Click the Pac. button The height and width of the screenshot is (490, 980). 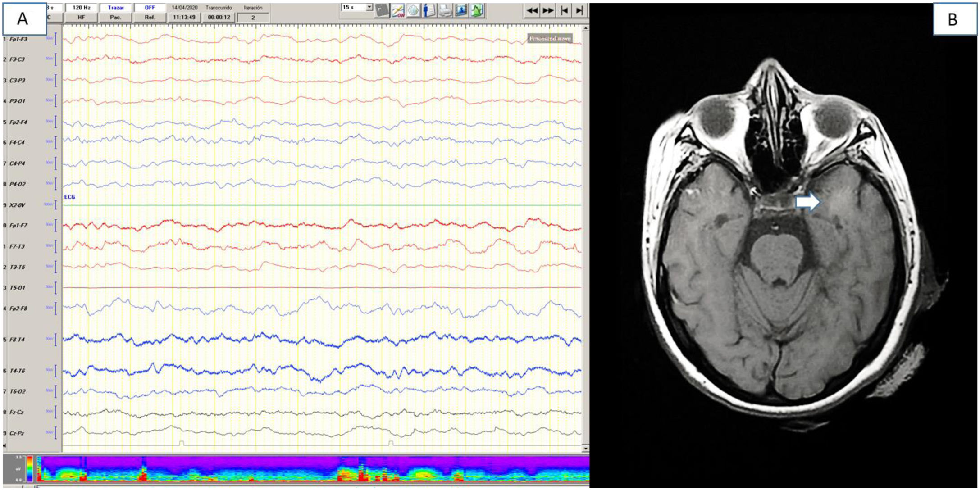[x=115, y=17]
